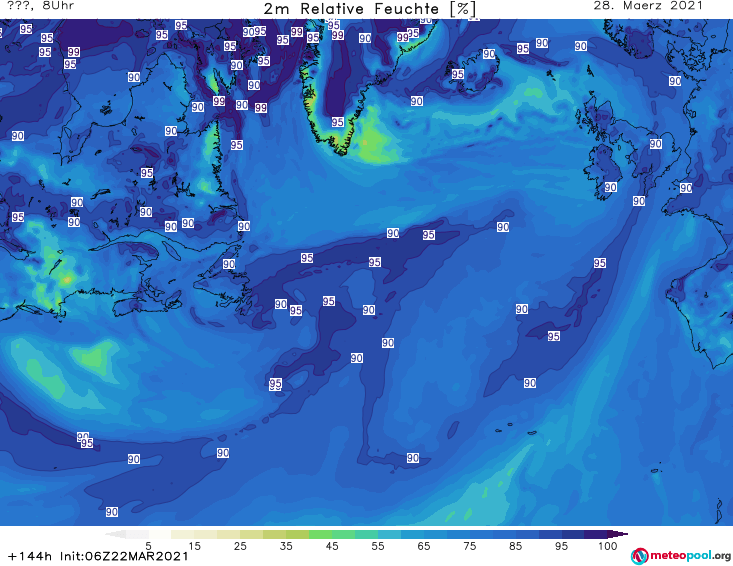Pick the dark purple colorbar end arrow near 100
The height and width of the screenshot is (566, 733).
618,534
